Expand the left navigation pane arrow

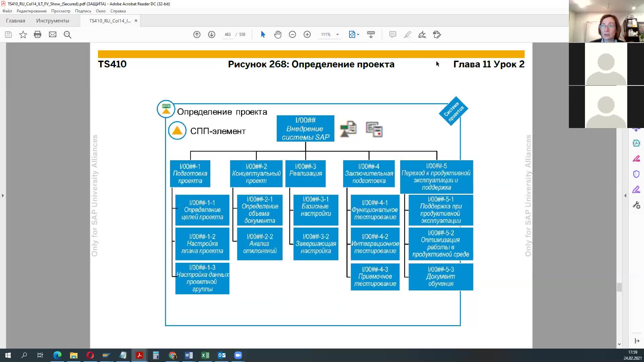3,195
